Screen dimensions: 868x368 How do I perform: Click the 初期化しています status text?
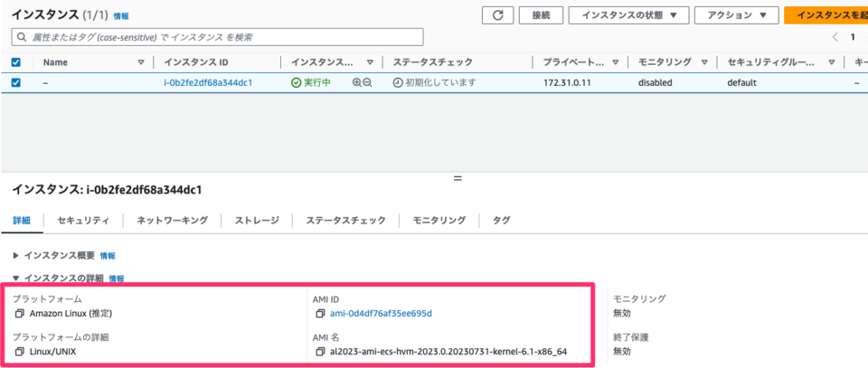(x=440, y=83)
